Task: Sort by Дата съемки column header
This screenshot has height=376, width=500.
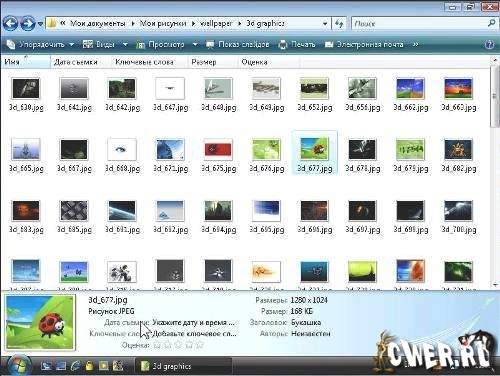Action: click(x=76, y=62)
